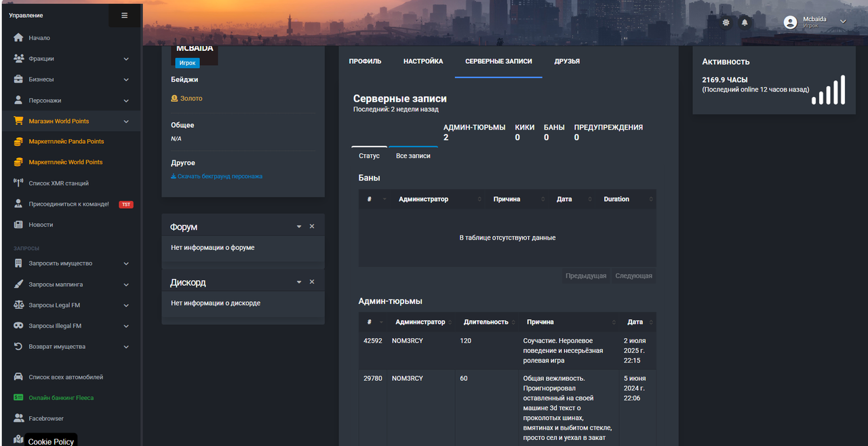Click the home icon next to Начало
Screen dimensions: 868x446
point(18,38)
